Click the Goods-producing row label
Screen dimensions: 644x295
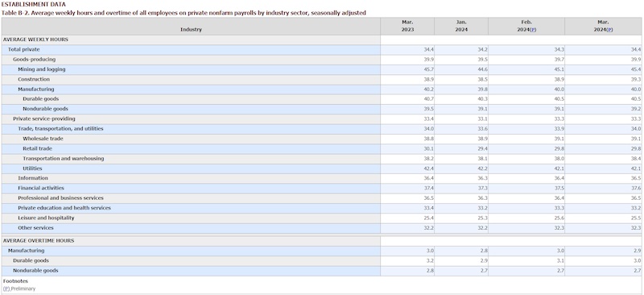coord(34,60)
